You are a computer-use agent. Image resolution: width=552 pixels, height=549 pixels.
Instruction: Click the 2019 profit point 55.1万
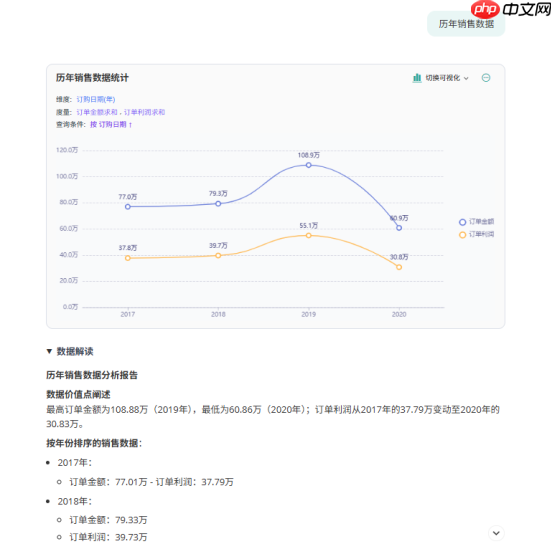(308, 236)
